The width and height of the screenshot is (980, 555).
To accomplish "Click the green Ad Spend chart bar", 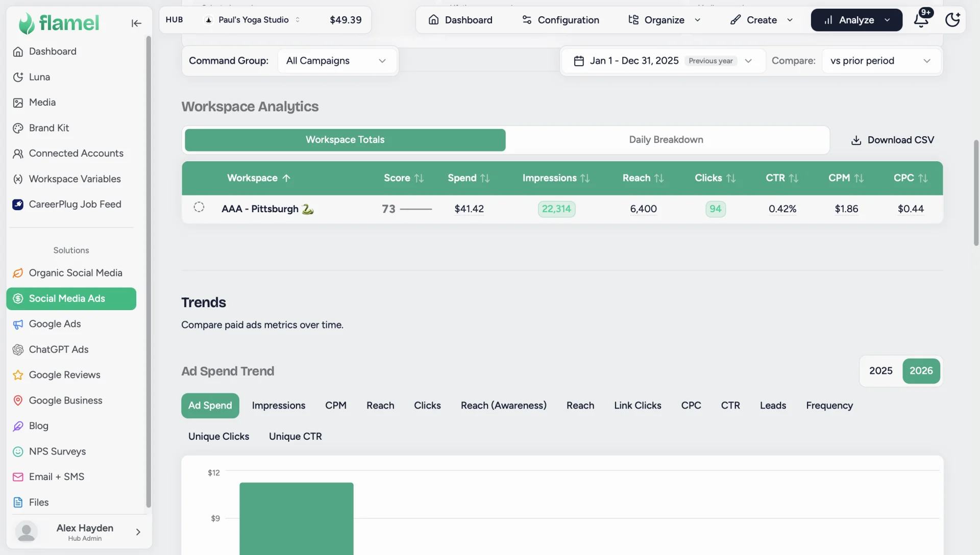I will (297, 518).
